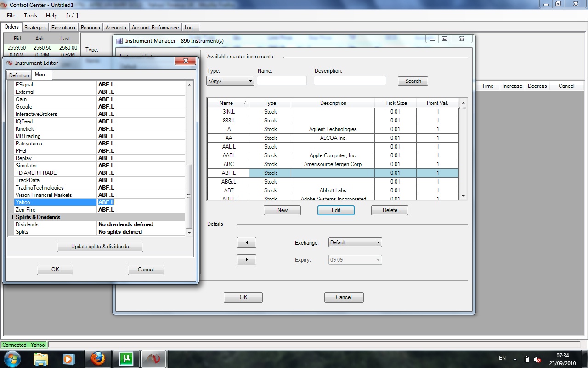Click the [+/-] menu item
This screenshot has height=368, width=588.
click(x=72, y=16)
